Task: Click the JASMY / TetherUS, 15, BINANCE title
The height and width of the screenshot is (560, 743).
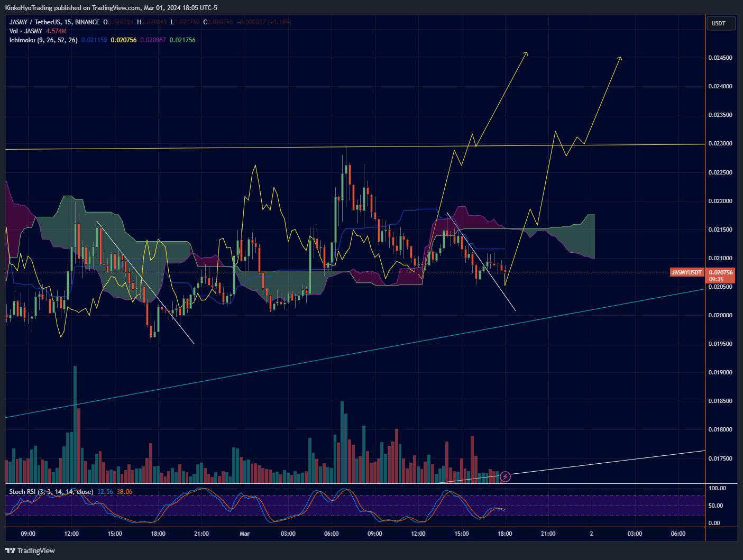Action: 54,22
